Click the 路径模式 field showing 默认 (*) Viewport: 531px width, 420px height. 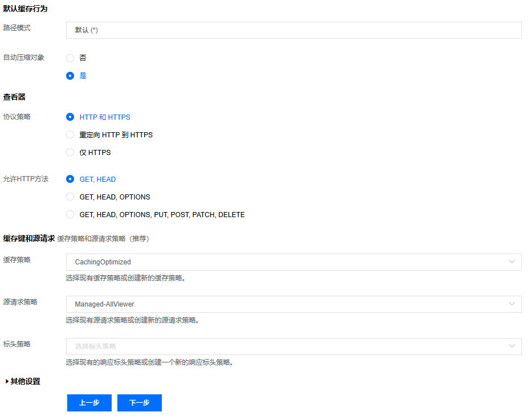(x=293, y=30)
